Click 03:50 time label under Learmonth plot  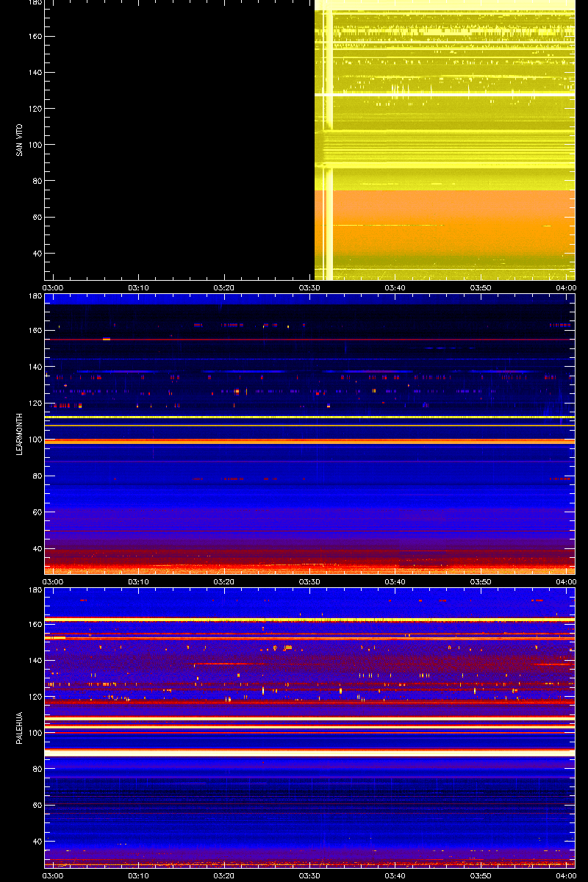(x=481, y=582)
